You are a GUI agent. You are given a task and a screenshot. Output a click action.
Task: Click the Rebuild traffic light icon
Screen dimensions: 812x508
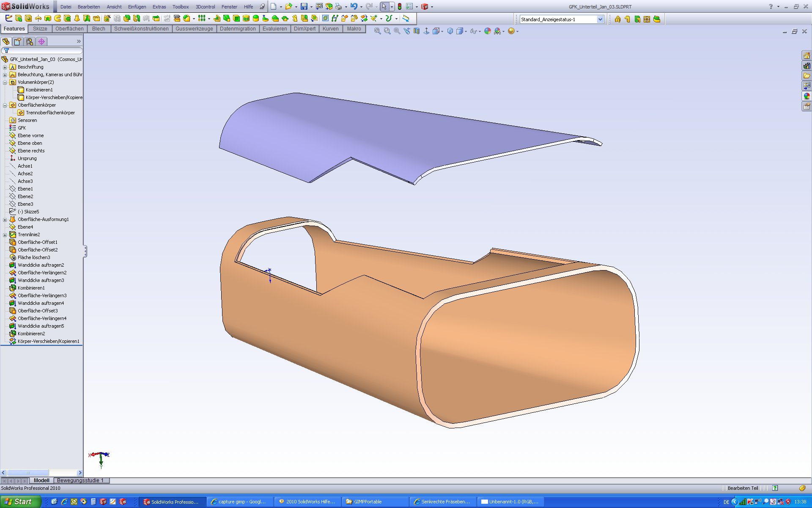click(399, 6)
